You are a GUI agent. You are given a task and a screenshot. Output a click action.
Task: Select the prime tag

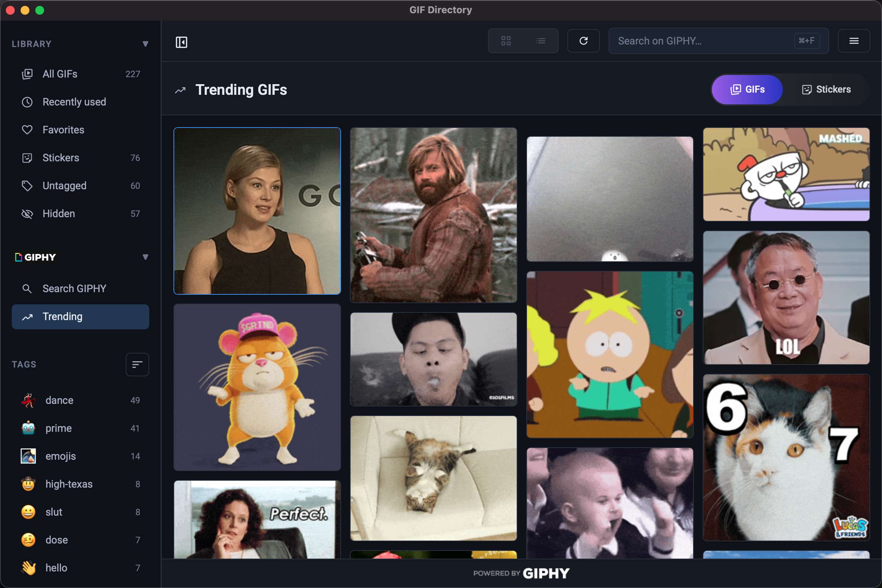point(80,428)
